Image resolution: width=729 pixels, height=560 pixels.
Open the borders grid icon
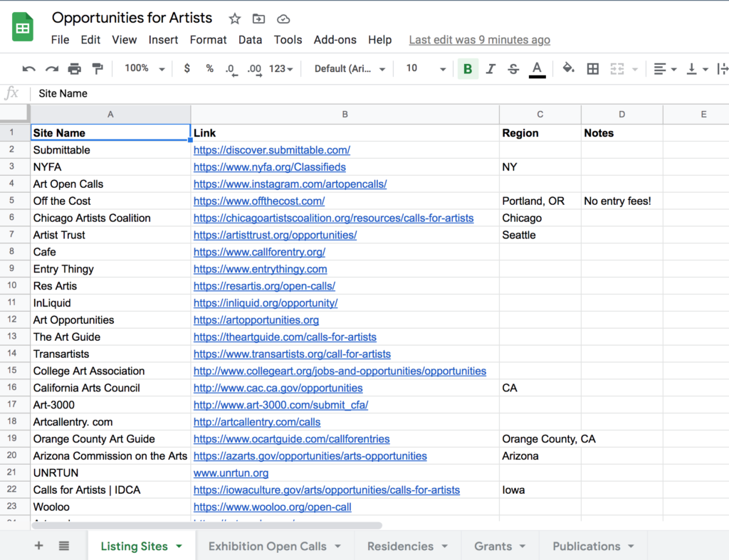pyautogui.click(x=593, y=69)
